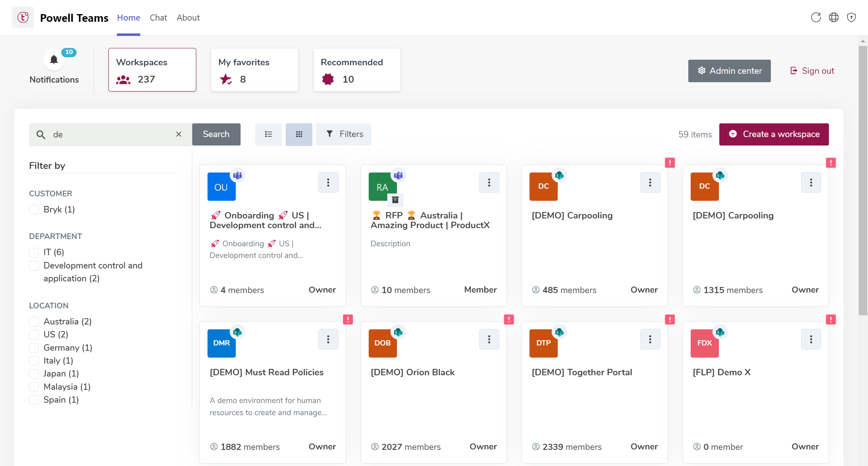Viewport: 868px width, 466px height.
Task: Click the alert badge on Together Portal card
Action: (670, 320)
